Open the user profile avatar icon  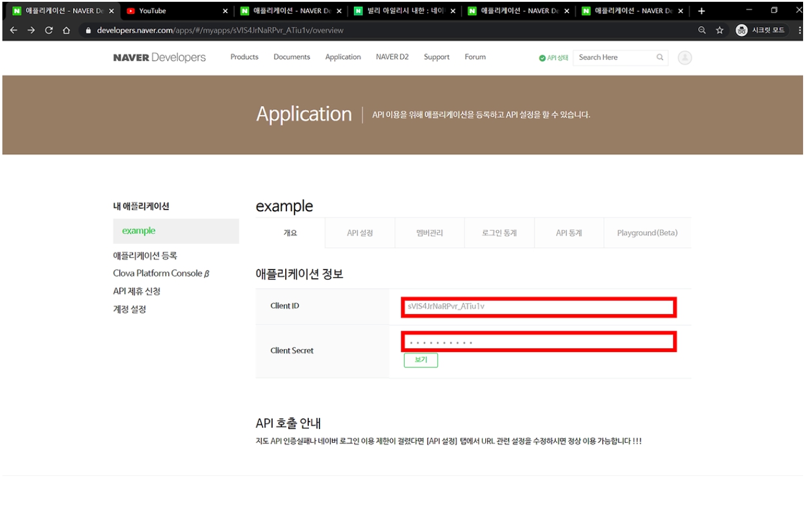(685, 58)
